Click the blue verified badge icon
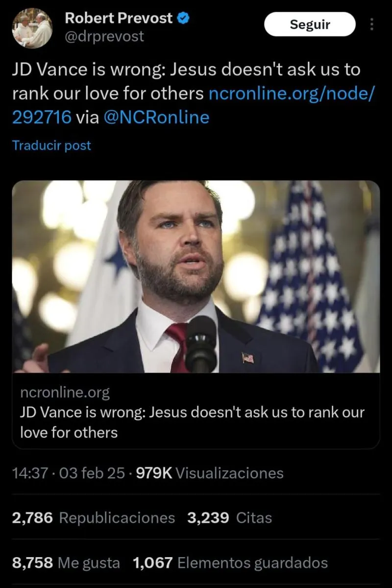Image resolution: width=392 pixels, height=588 pixels. 184,19
